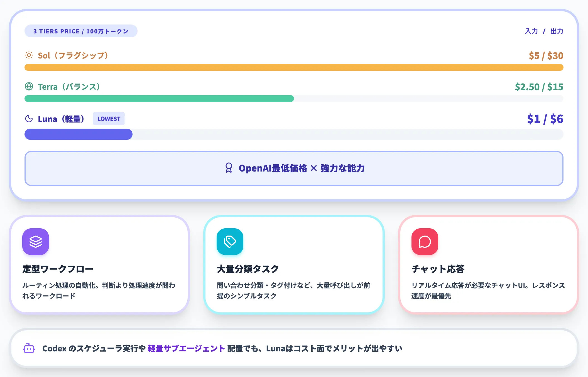Click the Terra（バランス）label

69,87
